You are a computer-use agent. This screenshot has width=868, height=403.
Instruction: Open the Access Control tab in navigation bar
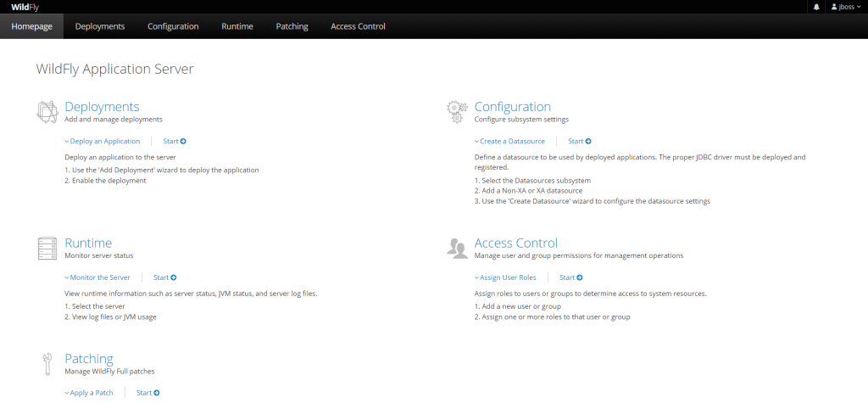tap(359, 26)
